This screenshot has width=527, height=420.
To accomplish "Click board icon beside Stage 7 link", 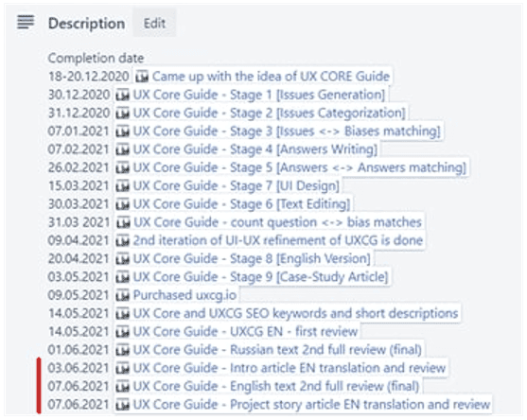I will [122, 186].
